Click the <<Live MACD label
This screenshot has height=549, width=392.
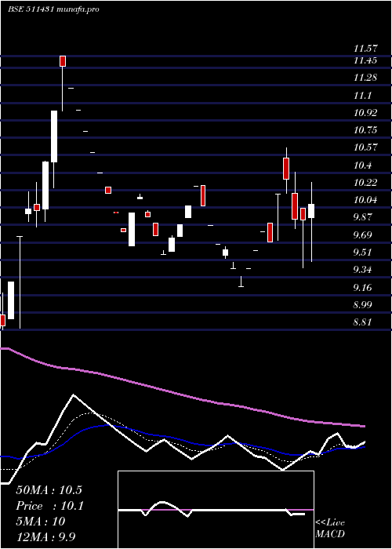tap(330, 528)
